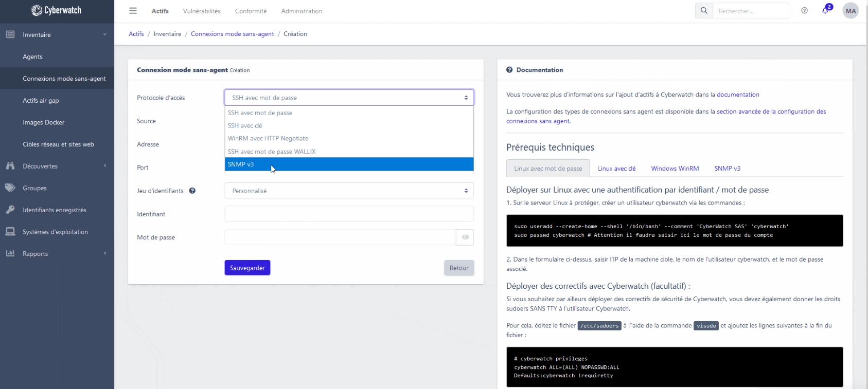868x389 pixels.
Task: Open the Protocole d'accès dropdown
Action: [349, 98]
